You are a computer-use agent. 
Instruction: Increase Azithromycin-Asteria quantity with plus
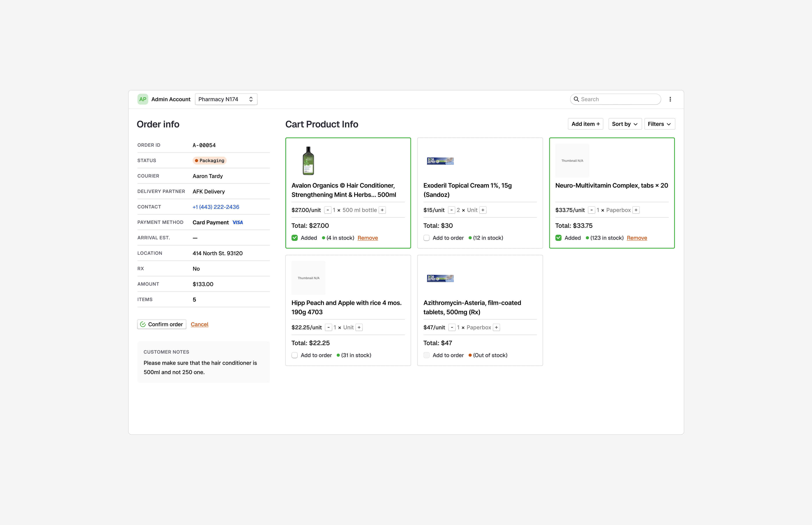tap(496, 327)
